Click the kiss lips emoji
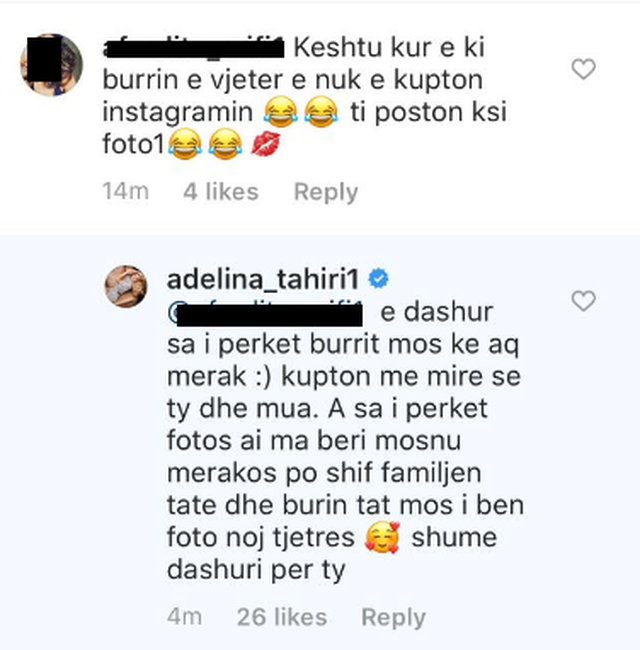 (266, 144)
